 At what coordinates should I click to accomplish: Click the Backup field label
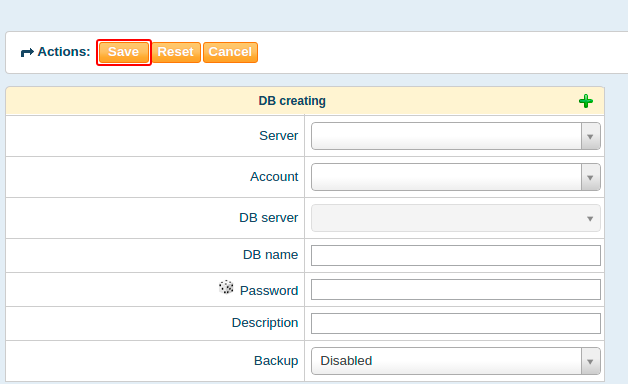point(276,361)
